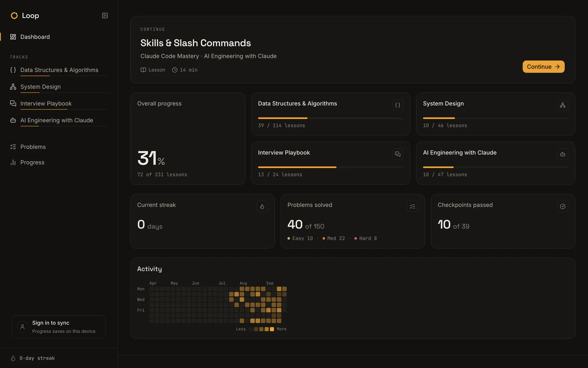Click Sign in to sync
588x368 pixels.
(59, 327)
